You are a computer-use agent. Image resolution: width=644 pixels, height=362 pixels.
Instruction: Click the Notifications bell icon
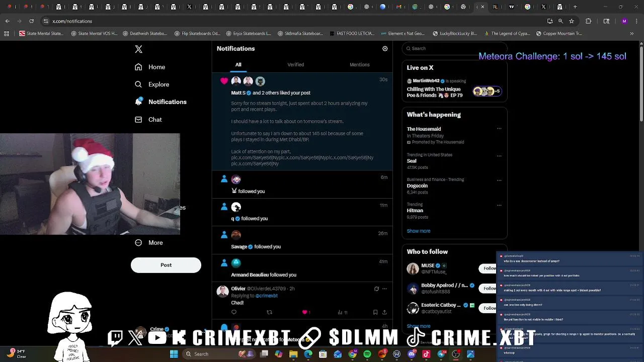coord(138,102)
